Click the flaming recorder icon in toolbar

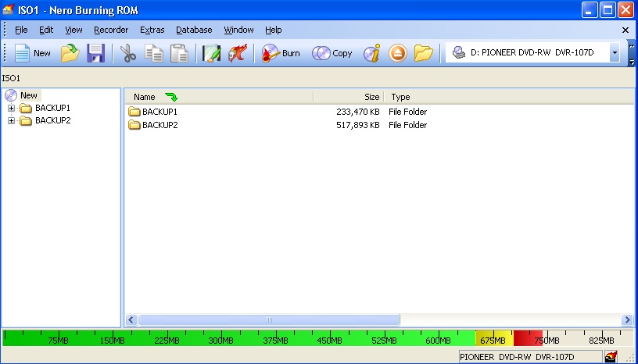point(238,53)
